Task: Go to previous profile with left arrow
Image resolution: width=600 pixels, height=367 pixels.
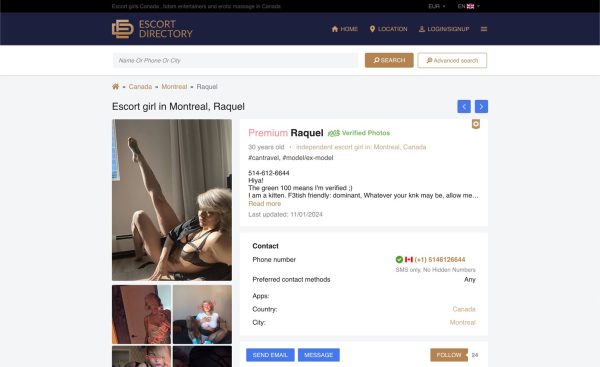Action: (x=464, y=106)
